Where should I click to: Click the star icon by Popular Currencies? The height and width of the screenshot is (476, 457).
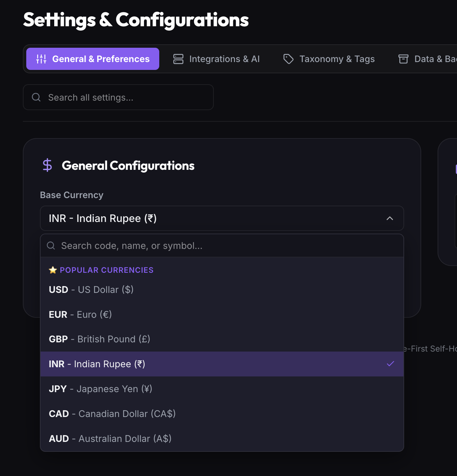click(53, 270)
